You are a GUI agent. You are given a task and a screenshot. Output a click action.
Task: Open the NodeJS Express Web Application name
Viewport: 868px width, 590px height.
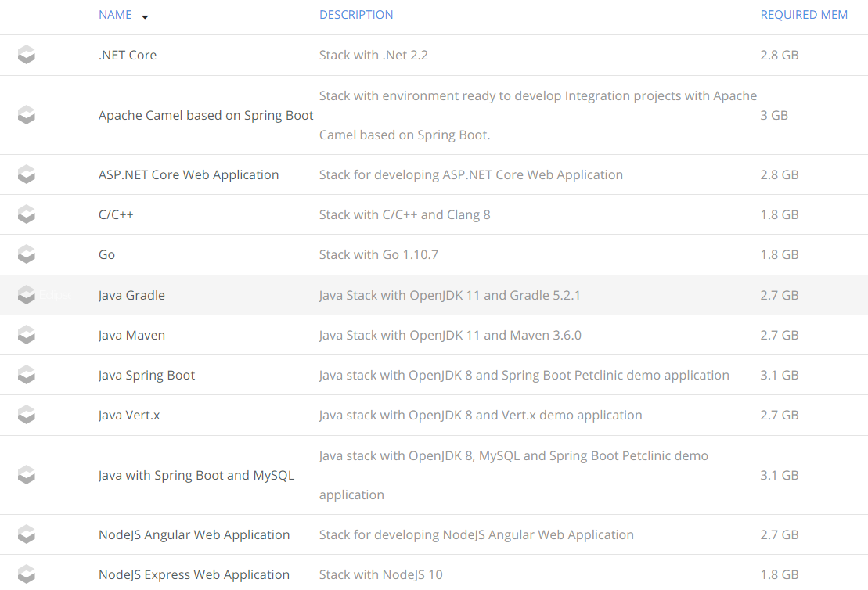[194, 575]
